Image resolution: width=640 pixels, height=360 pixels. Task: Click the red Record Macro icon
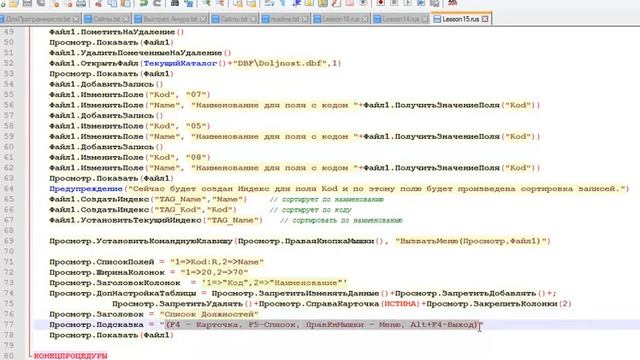point(380,3)
